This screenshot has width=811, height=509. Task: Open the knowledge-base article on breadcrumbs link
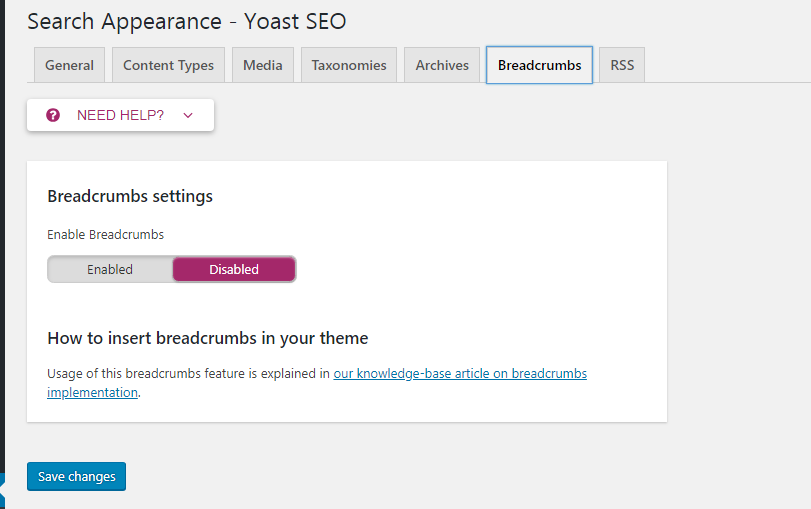tap(317, 383)
